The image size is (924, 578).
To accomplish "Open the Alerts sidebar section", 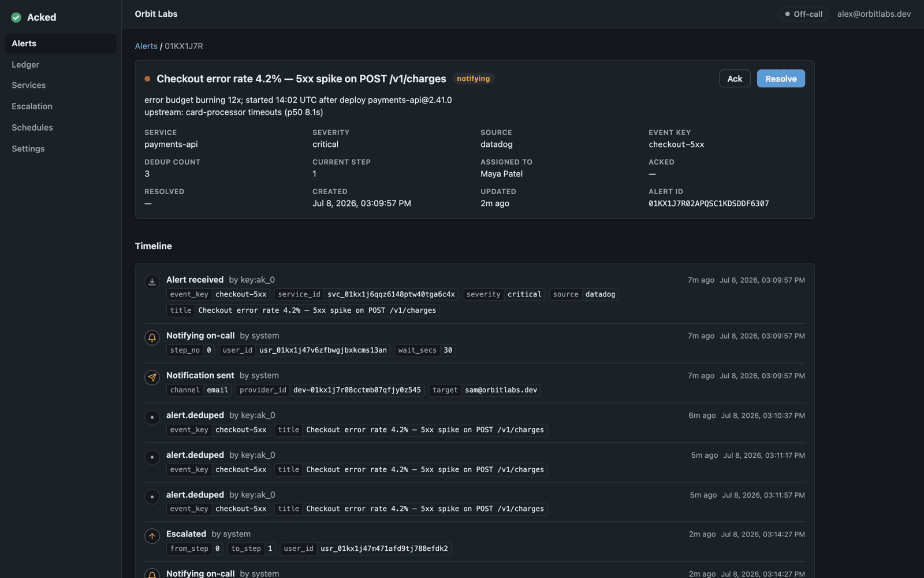I will tap(61, 43).
